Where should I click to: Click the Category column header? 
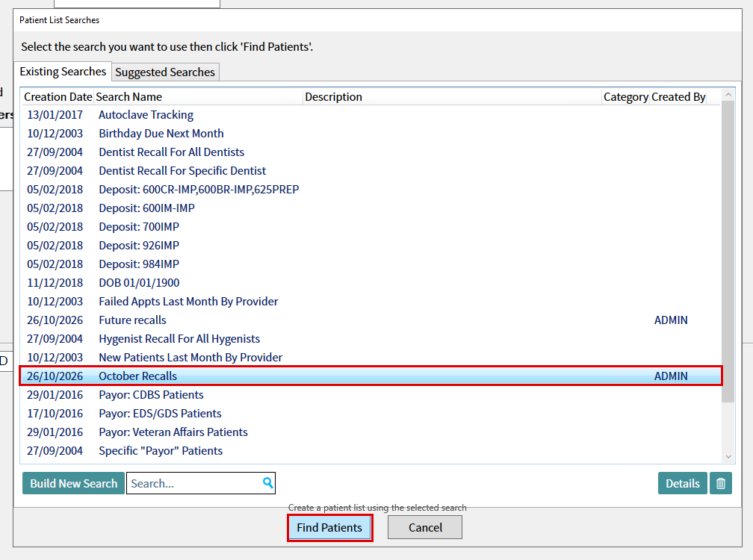point(626,97)
